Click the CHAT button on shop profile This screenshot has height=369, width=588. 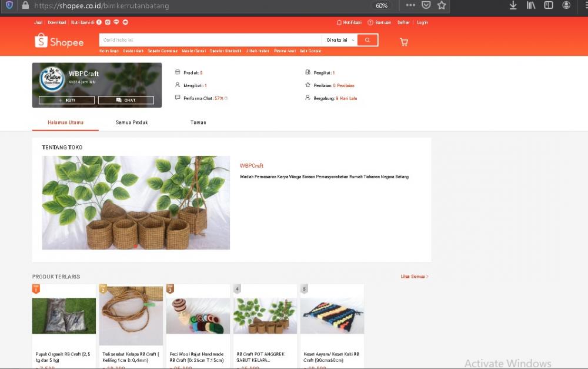[128, 100]
